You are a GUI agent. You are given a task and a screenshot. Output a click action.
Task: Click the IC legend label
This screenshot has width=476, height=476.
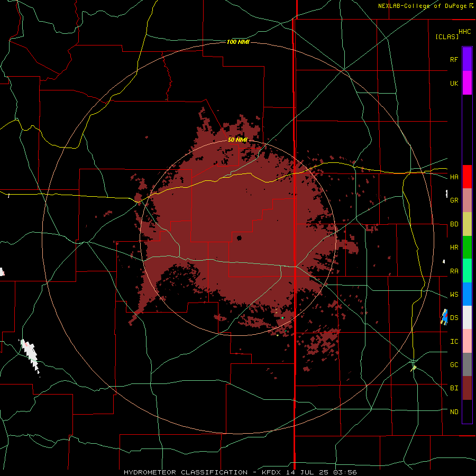point(454,342)
